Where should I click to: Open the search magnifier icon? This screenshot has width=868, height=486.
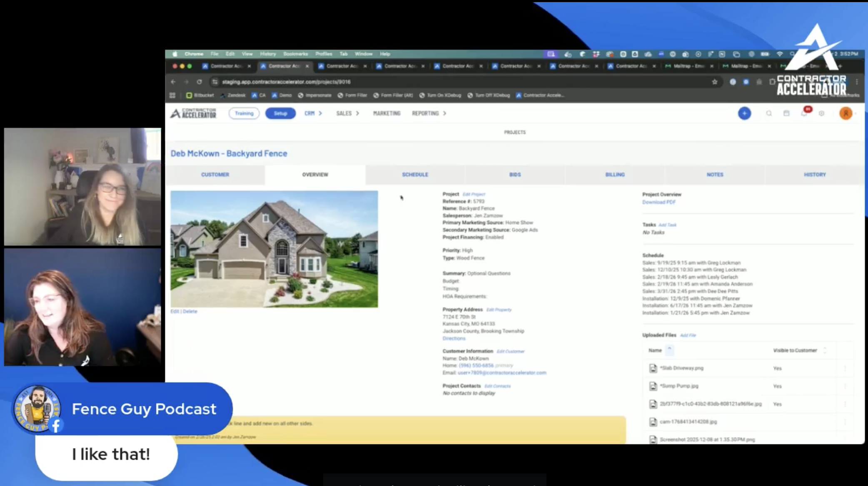tap(769, 113)
